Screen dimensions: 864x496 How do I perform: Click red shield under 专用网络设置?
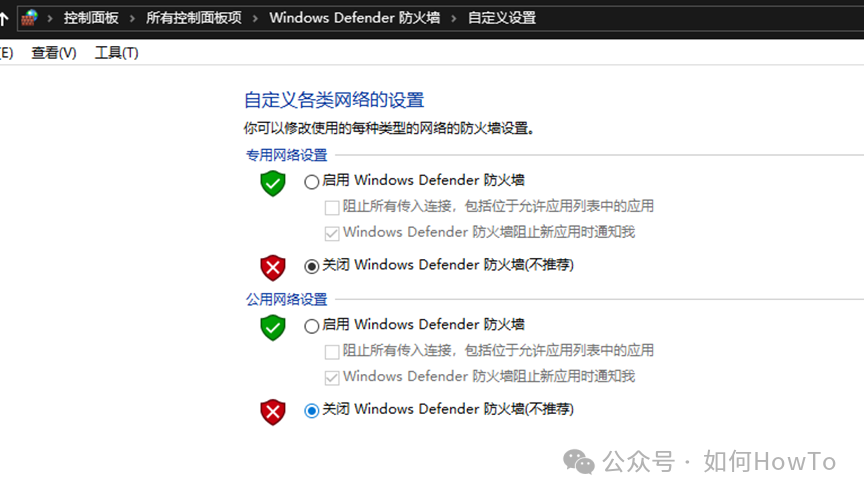[273, 268]
